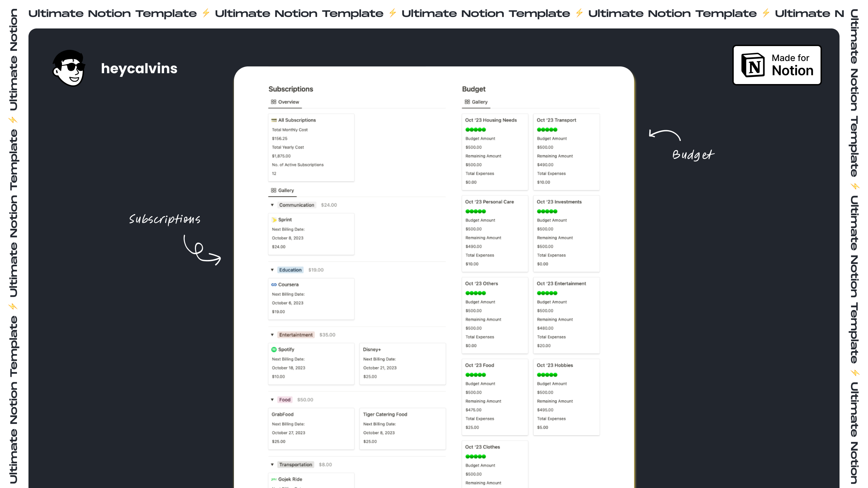This screenshot has height=488, width=868.
Task: Click the Communication category tag
Action: 297,205
